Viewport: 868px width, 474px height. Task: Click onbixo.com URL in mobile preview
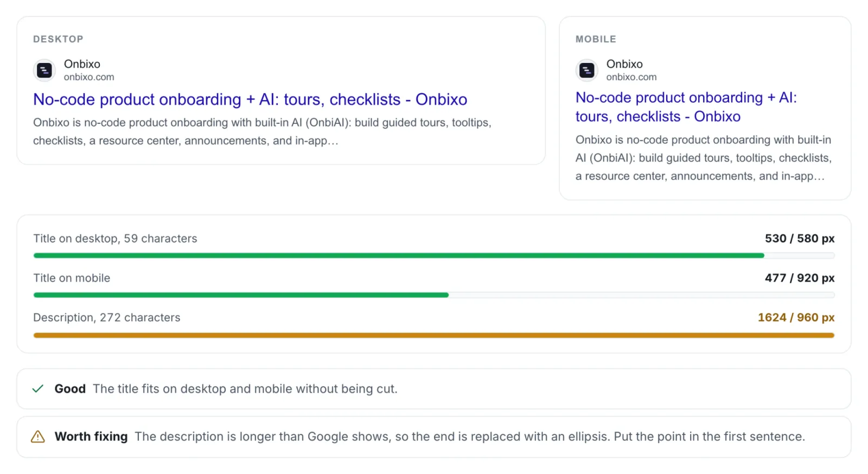pyautogui.click(x=631, y=77)
